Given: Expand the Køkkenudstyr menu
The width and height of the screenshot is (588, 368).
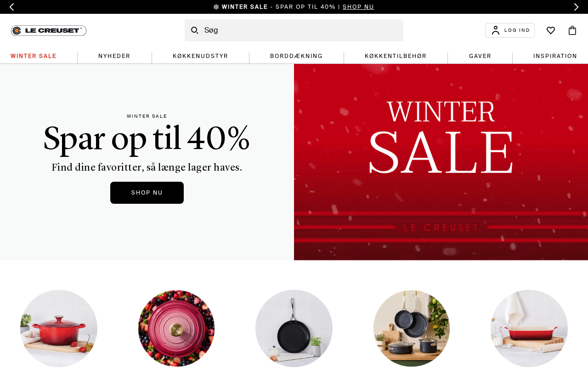Looking at the screenshot, I should [x=200, y=56].
